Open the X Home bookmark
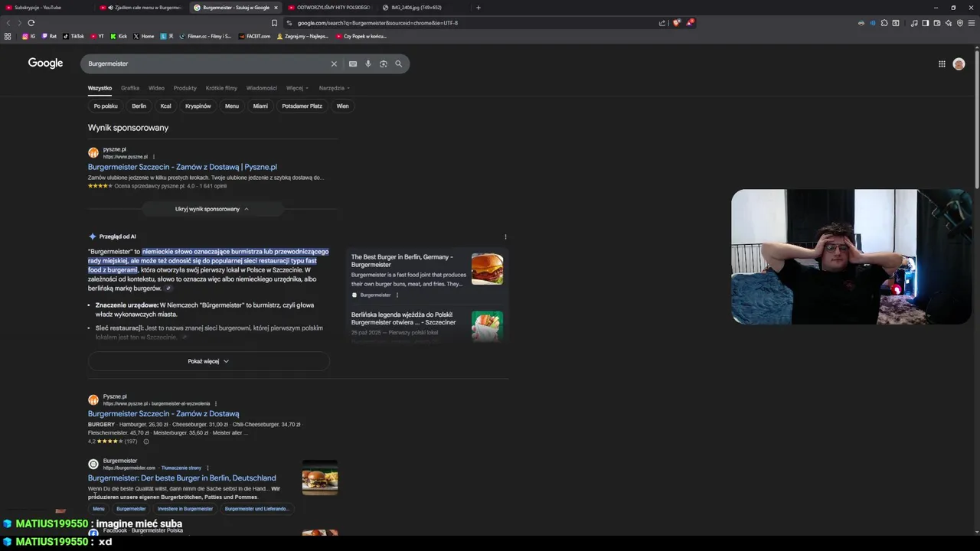 pyautogui.click(x=144, y=36)
